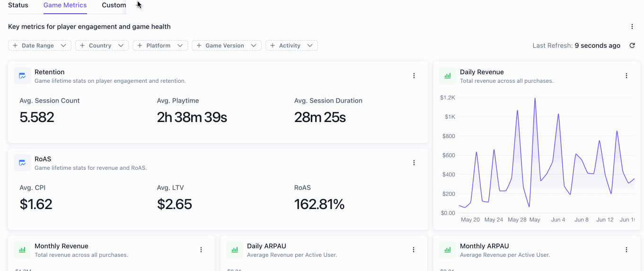Viewport: 644px width, 271px height.
Task: Open the Monthly Revenue card options menu
Action: pyautogui.click(x=201, y=250)
